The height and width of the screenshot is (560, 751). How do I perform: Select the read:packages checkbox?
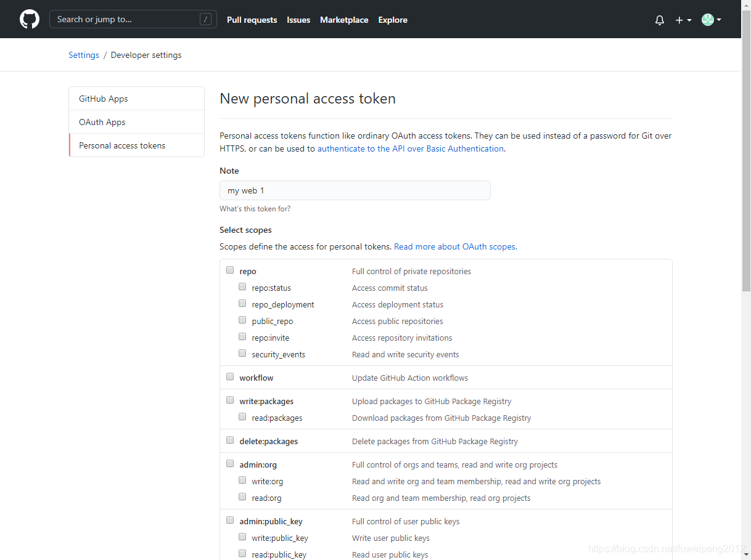[242, 417]
